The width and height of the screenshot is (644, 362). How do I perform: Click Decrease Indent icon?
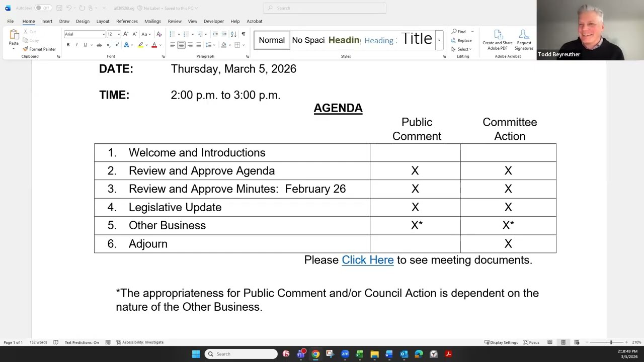click(215, 34)
